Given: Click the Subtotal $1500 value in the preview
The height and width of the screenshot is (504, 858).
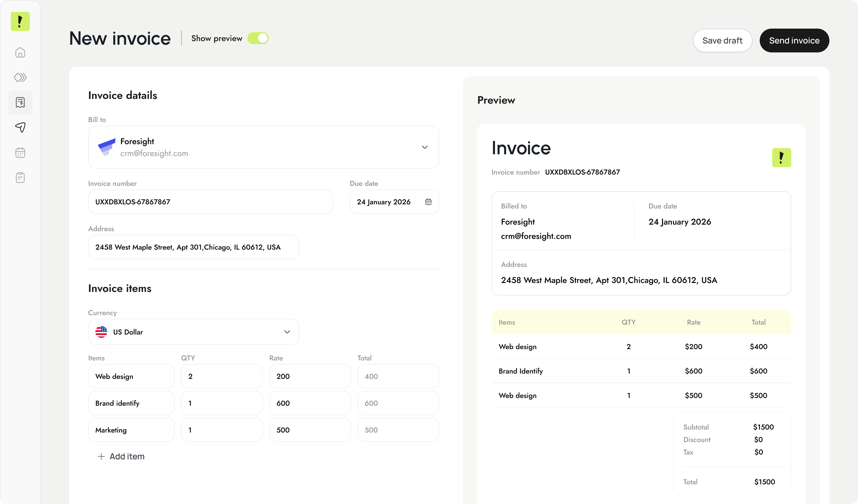Looking at the screenshot, I should [763, 427].
